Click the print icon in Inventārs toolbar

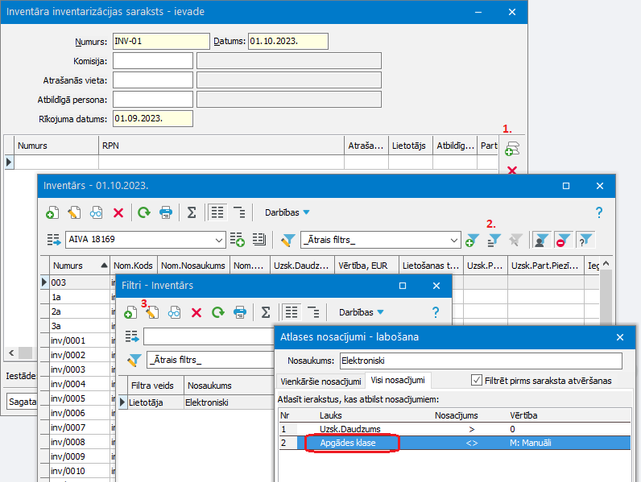(166, 212)
